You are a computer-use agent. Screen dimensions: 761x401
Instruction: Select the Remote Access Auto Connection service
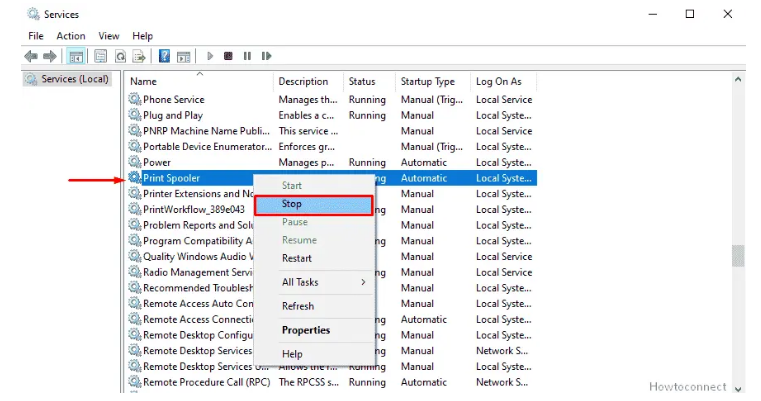[x=198, y=303]
